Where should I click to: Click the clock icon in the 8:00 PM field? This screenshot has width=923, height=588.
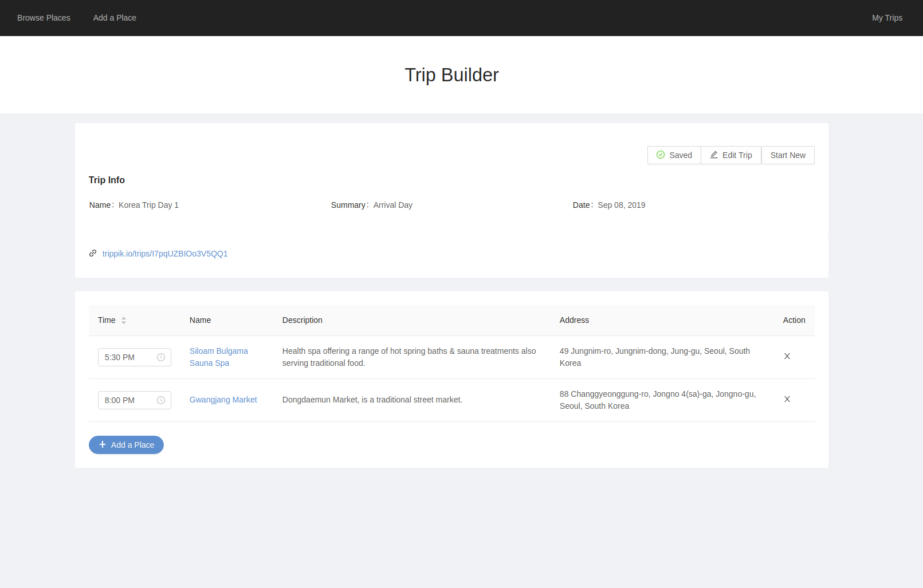pyautogui.click(x=161, y=400)
